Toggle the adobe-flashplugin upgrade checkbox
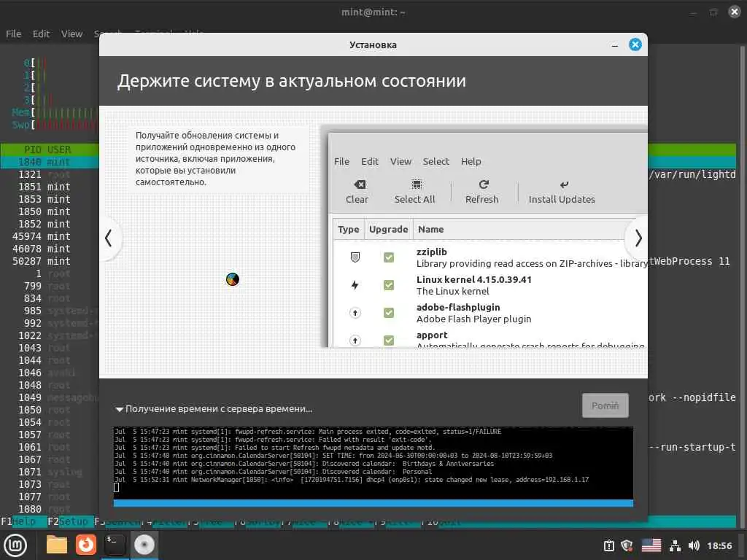The height and width of the screenshot is (560, 747). point(389,312)
